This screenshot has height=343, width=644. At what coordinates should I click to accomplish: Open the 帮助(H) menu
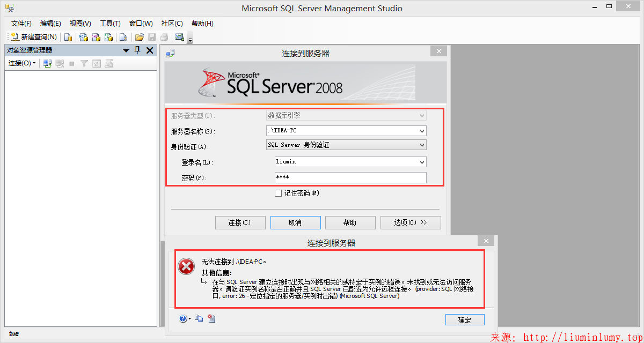tap(202, 24)
